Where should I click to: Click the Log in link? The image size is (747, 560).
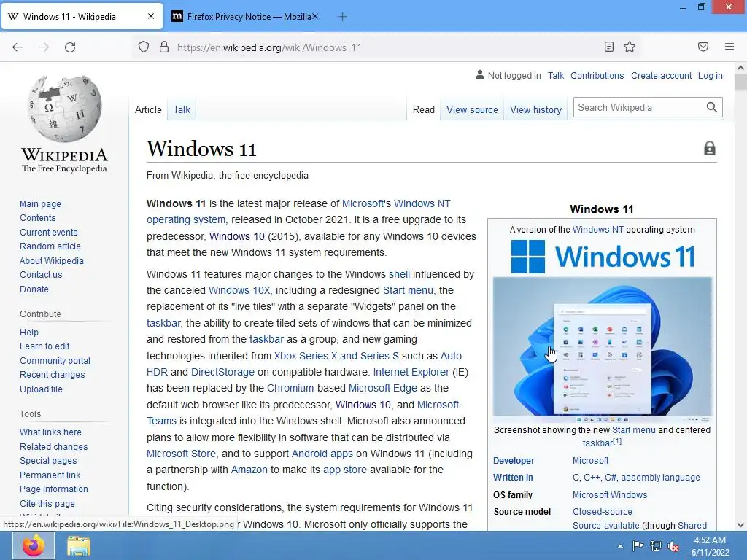click(710, 75)
